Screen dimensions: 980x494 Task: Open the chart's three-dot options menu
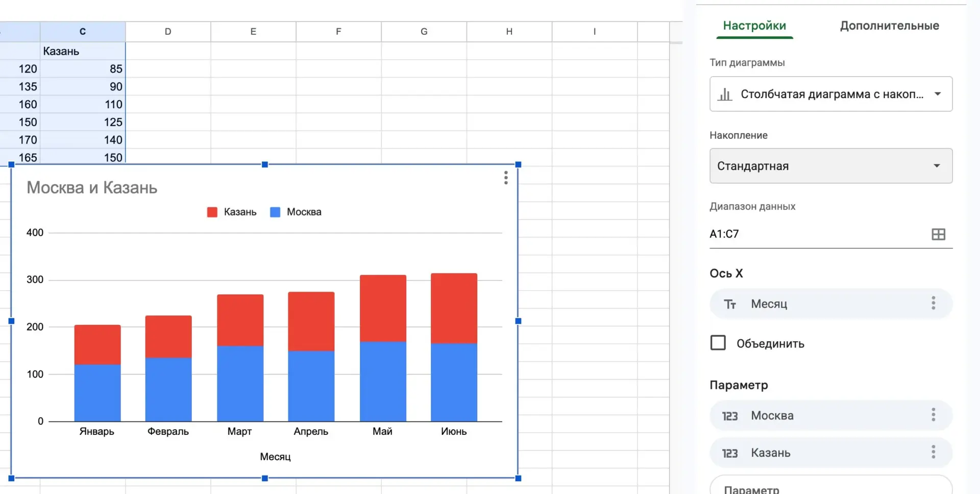click(x=506, y=178)
